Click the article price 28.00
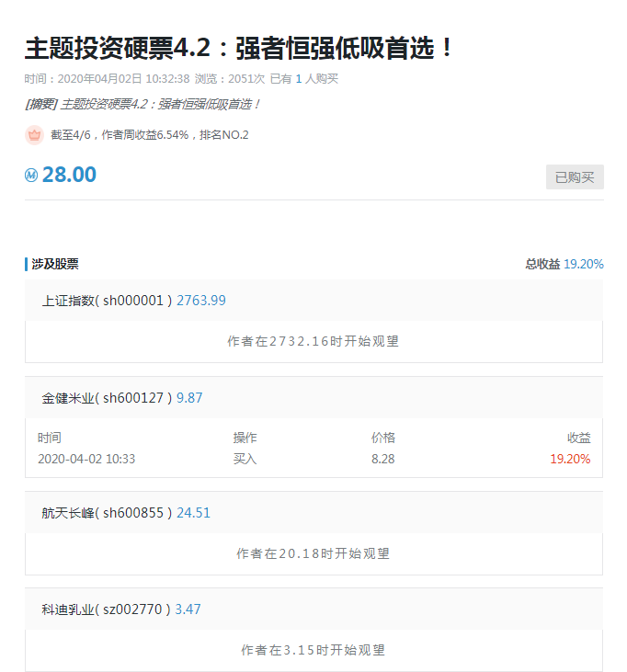The width and height of the screenshot is (627, 672). tap(69, 175)
